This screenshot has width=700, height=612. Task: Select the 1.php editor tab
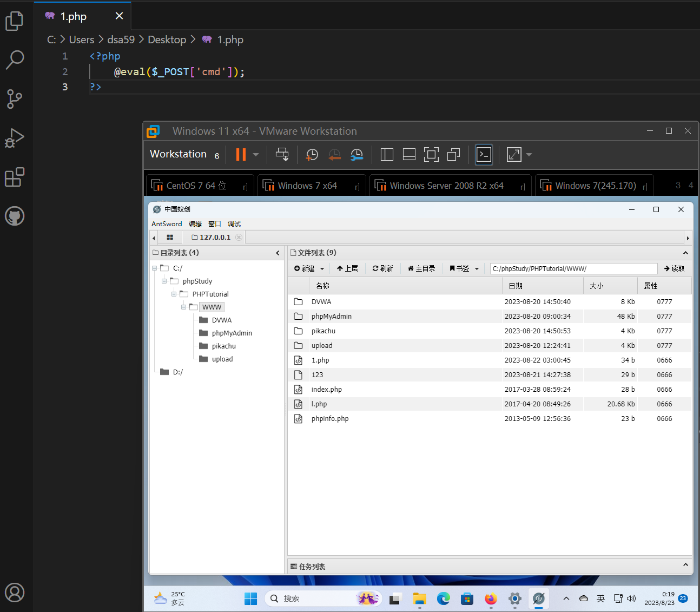click(x=82, y=16)
